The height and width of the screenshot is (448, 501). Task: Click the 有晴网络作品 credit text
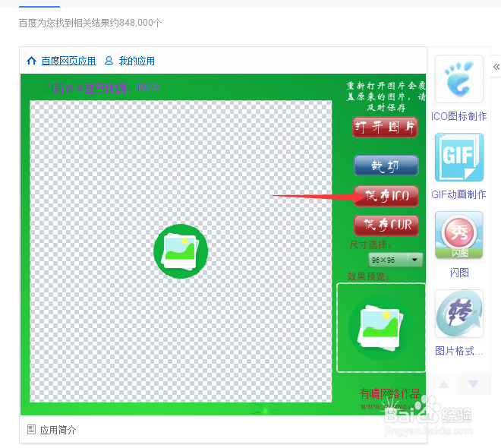390,393
